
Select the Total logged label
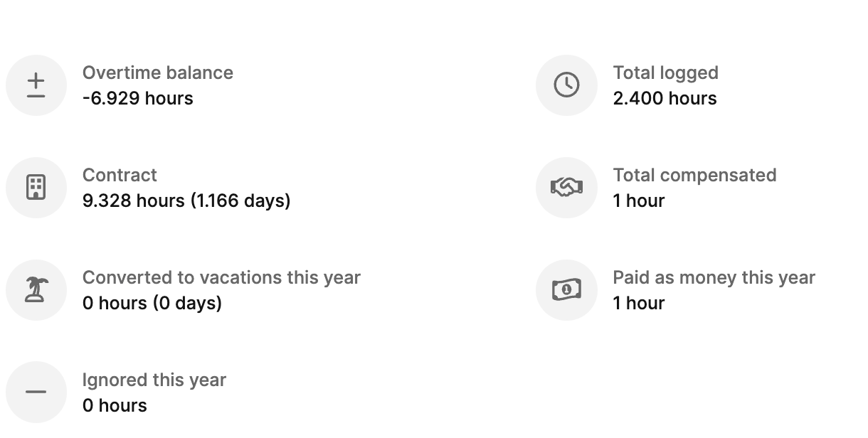[665, 73]
